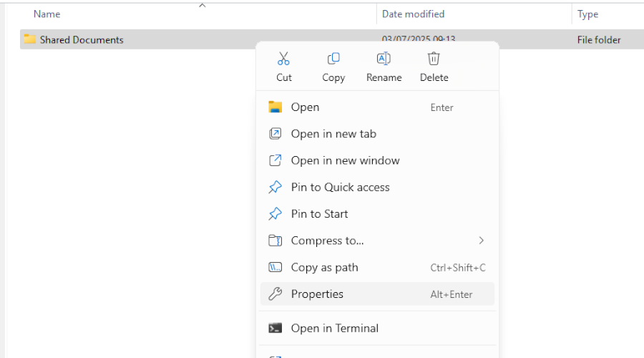The image size is (644, 358).
Task: Click the sort arrow above Name column
Action: tap(202, 5)
